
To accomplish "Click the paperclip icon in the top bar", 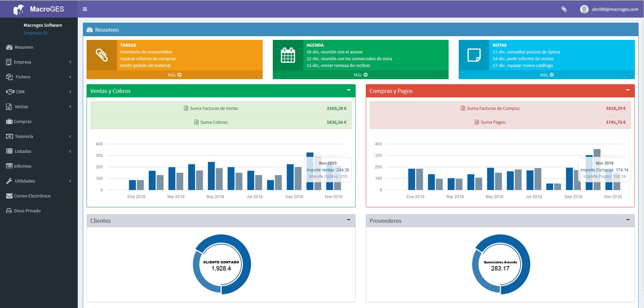I will tap(564, 9).
